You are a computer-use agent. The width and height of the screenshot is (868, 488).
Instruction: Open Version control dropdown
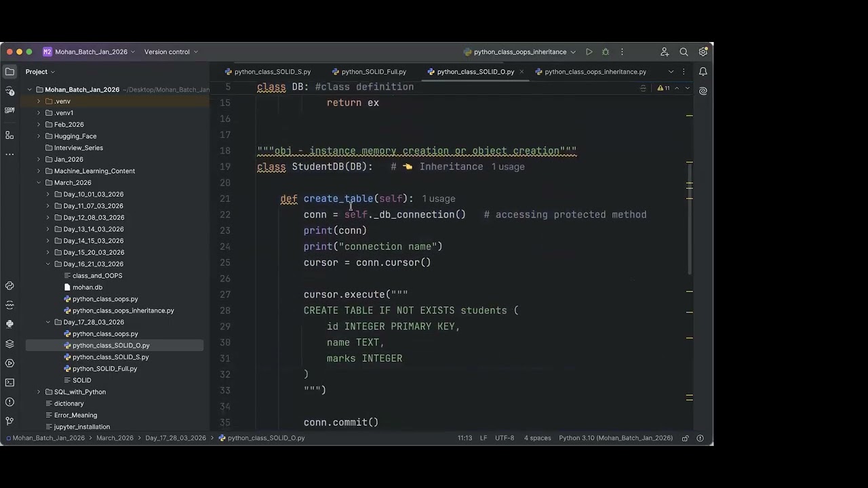click(x=171, y=52)
